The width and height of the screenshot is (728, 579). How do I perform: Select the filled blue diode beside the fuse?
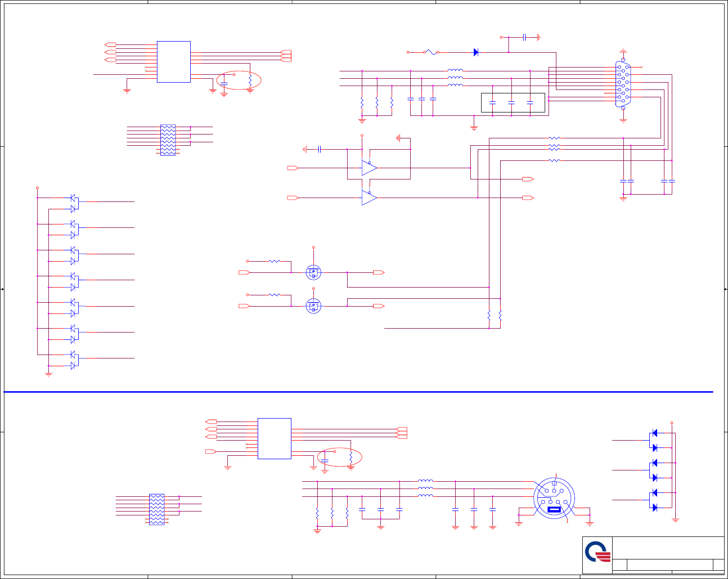point(476,52)
